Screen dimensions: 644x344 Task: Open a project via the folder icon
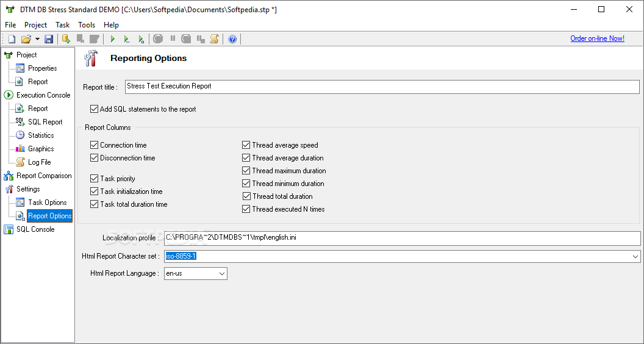pos(26,39)
